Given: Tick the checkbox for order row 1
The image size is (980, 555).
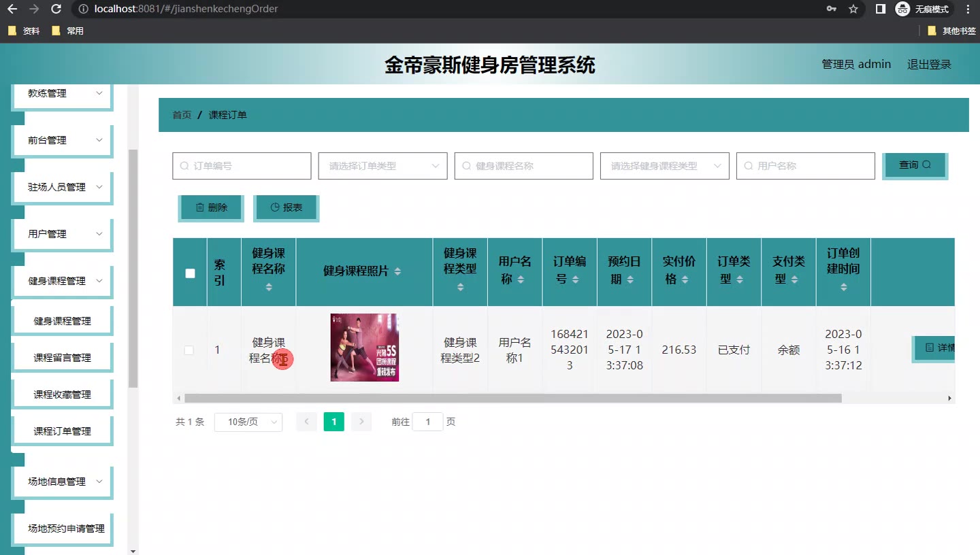Looking at the screenshot, I should 189,350.
